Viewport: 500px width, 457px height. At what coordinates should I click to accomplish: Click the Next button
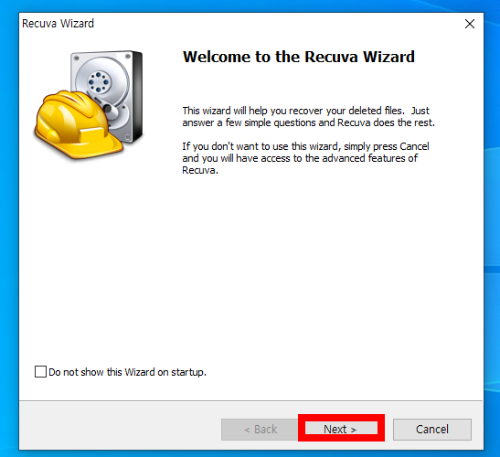tap(341, 429)
